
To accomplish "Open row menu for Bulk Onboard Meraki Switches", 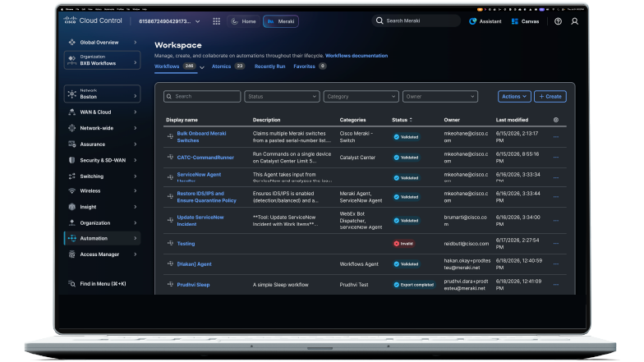I will tap(555, 137).
